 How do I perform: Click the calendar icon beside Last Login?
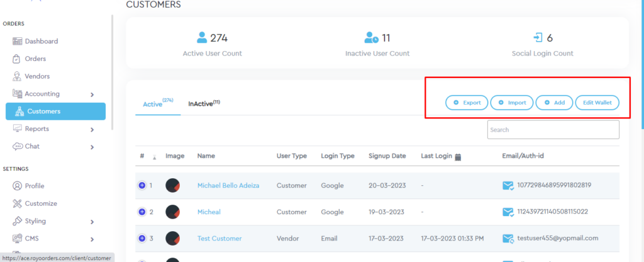click(x=458, y=156)
